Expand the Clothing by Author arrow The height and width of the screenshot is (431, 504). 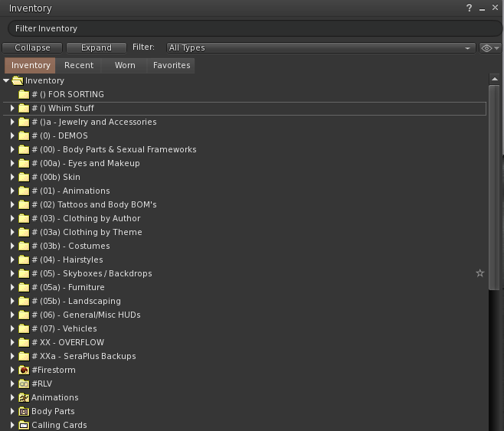pyautogui.click(x=12, y=218)
